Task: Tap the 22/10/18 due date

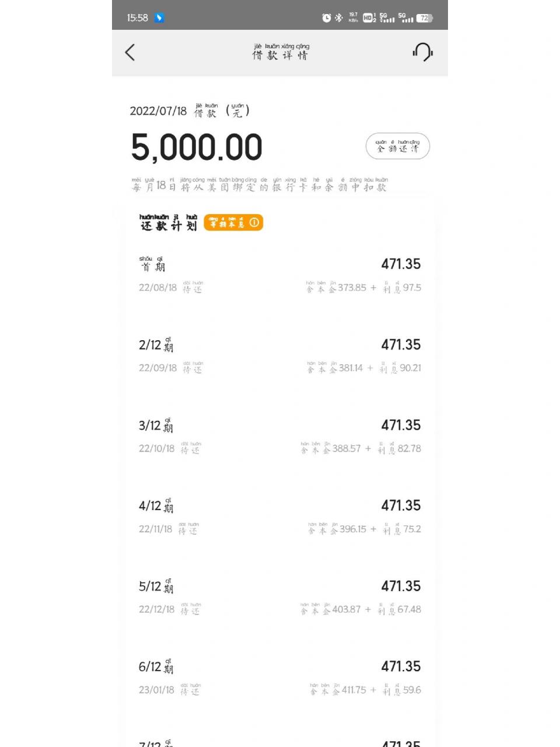Action: tap(156, 448)
